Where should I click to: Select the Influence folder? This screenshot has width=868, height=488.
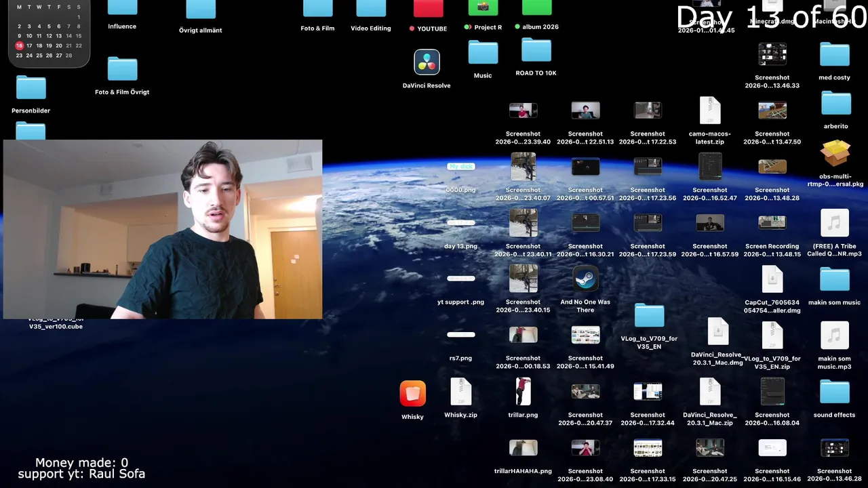tap(122, 7)
